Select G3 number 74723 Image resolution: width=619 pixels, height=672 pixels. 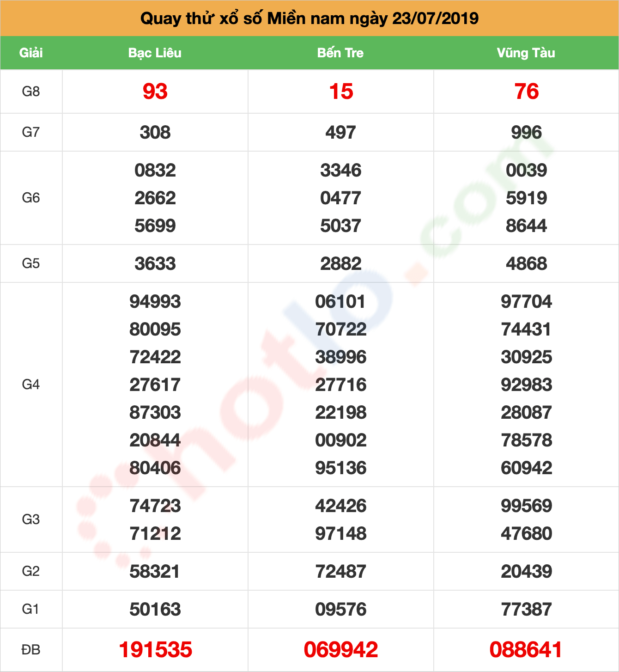155,506
